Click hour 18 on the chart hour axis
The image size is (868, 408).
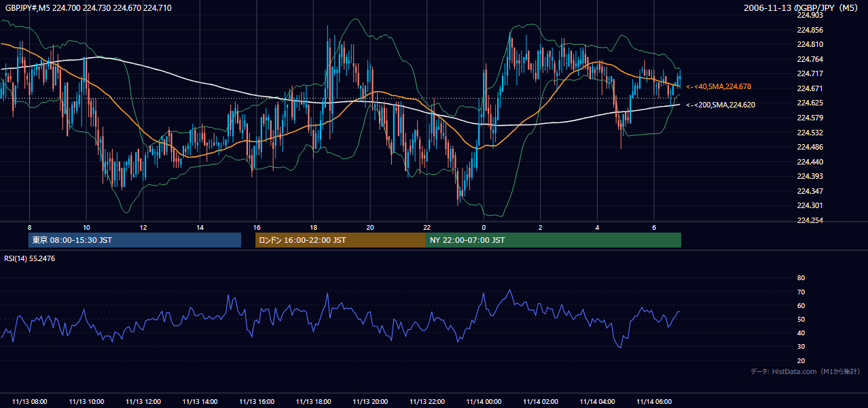(313, 227)
